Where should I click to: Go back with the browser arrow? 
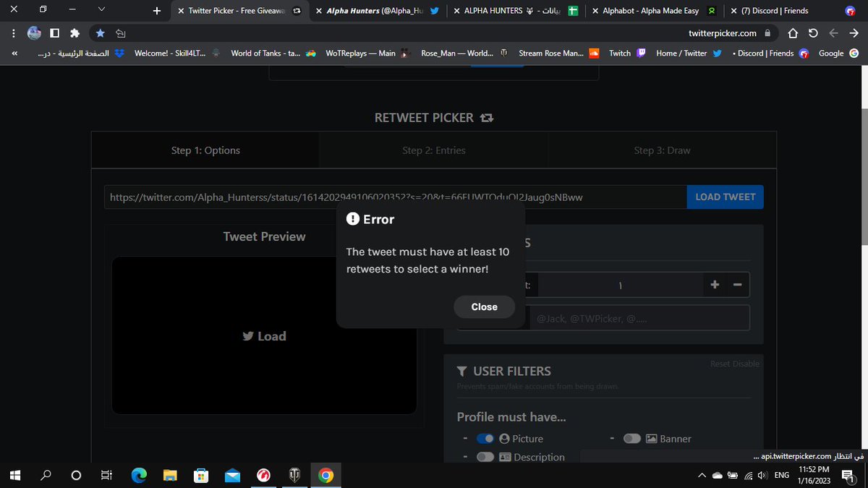(854, 33)
